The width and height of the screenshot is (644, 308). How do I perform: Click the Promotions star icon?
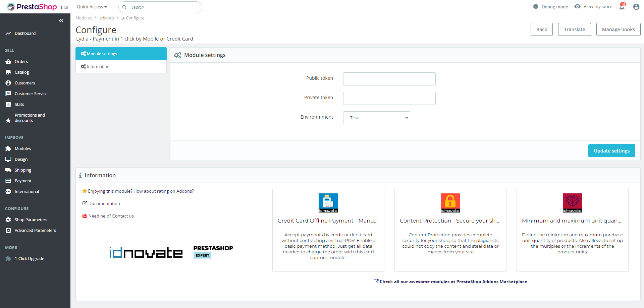(x=8, y=120)
